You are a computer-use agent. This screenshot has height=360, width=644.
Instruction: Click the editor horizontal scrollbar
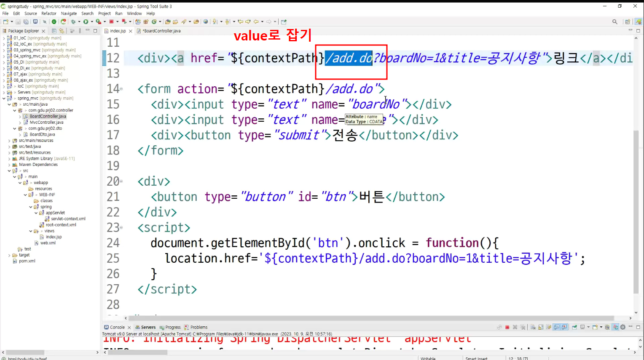click(371, 318)
